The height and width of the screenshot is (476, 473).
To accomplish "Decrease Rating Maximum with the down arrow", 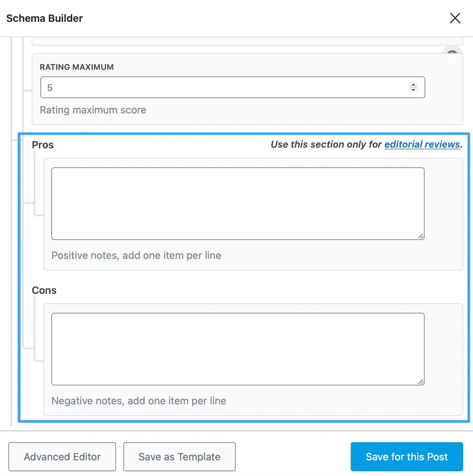I will point(413,89).
